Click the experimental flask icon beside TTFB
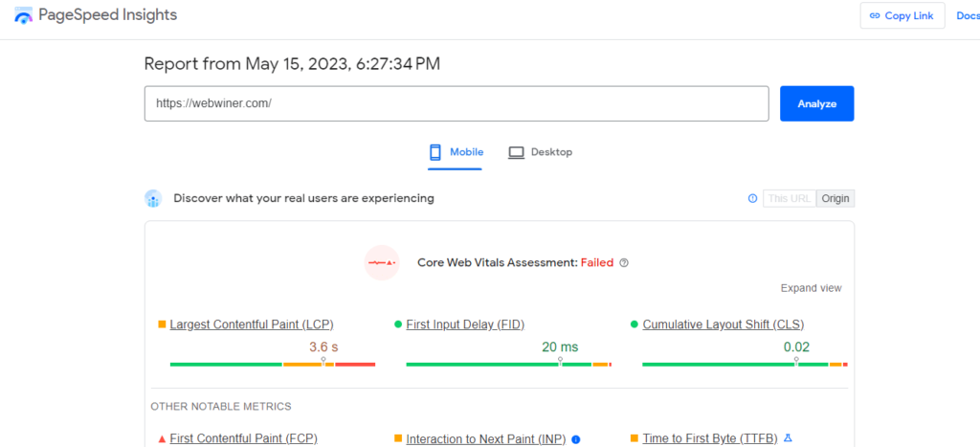The height and width of the screenshot is (447, 980). point(788,438)
